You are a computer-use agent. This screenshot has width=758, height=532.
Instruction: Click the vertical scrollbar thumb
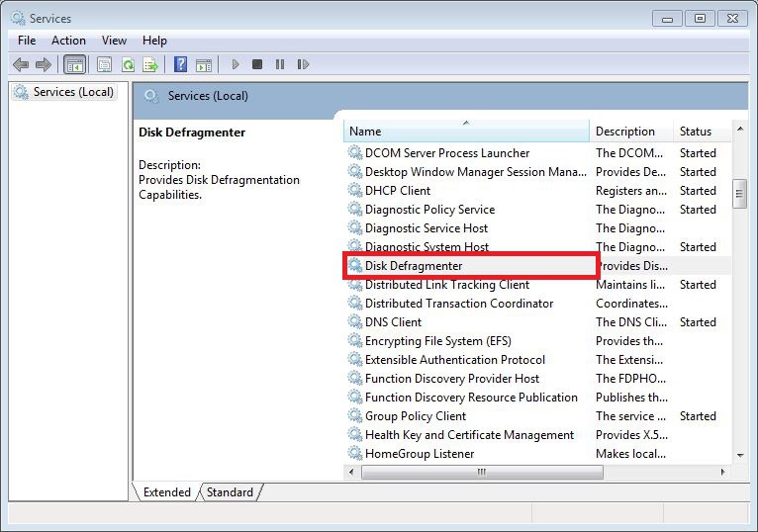[739, 193]
